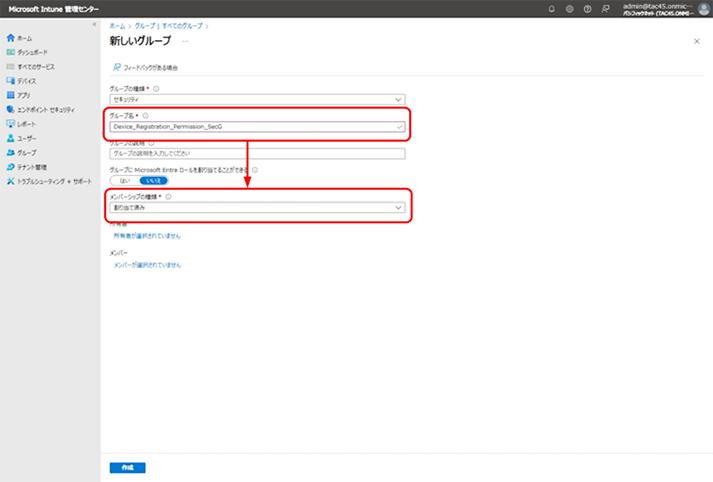Open トラブルシューティング + サポート in sidebar

coord(55,181)
